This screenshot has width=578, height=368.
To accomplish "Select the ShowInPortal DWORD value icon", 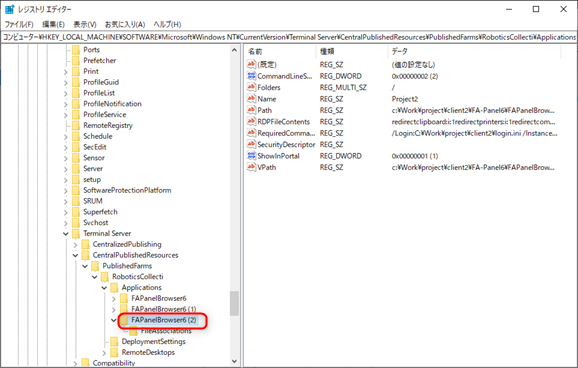I will (x=251, y=156).
